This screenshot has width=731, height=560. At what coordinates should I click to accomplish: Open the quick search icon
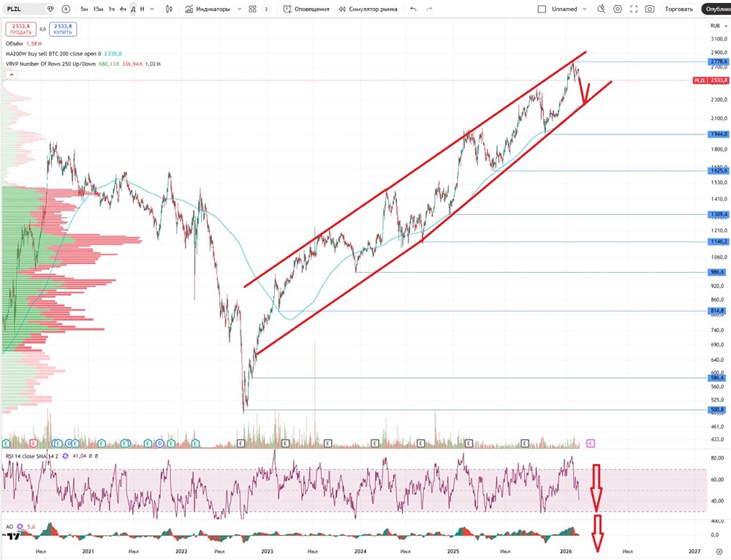602,9
